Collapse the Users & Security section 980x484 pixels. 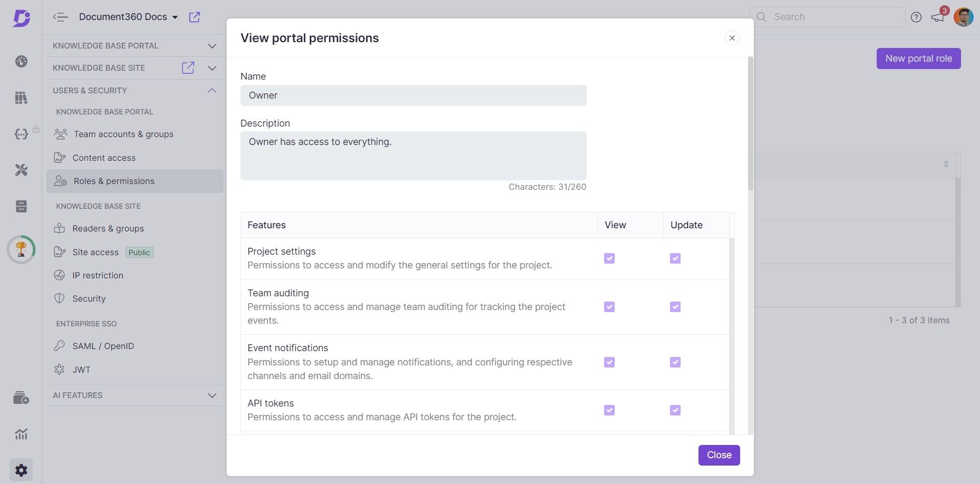pyautogui.click(x=212, y=90)
